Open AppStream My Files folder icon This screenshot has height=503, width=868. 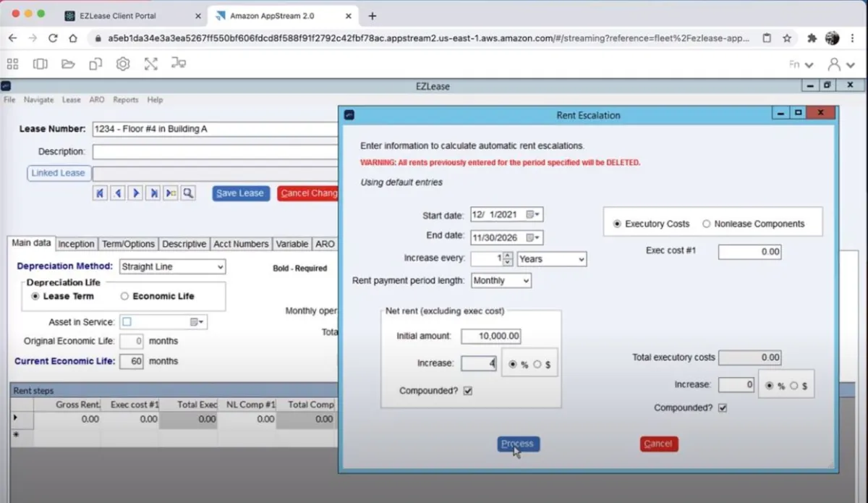tap(68, 64)
